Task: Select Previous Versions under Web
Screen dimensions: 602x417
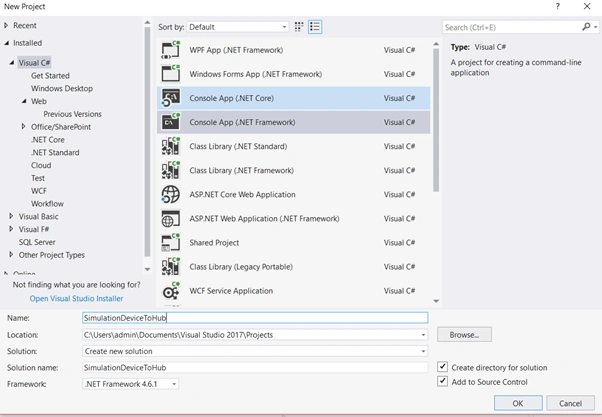Action: pyautogui.click(x=72, y=114)
